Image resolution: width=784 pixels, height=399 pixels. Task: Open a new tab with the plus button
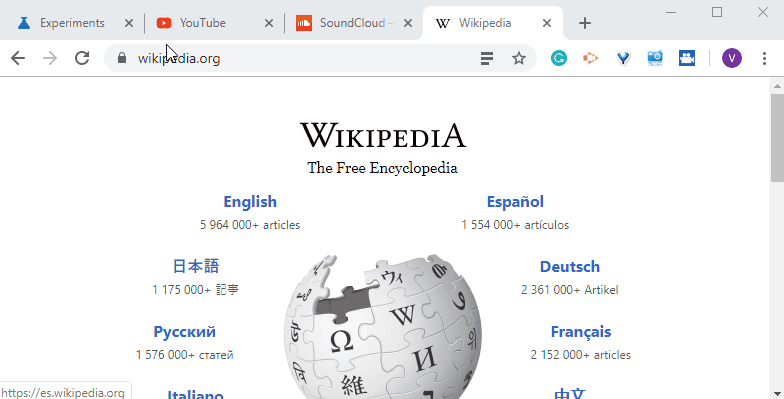[x=585, y=23]
